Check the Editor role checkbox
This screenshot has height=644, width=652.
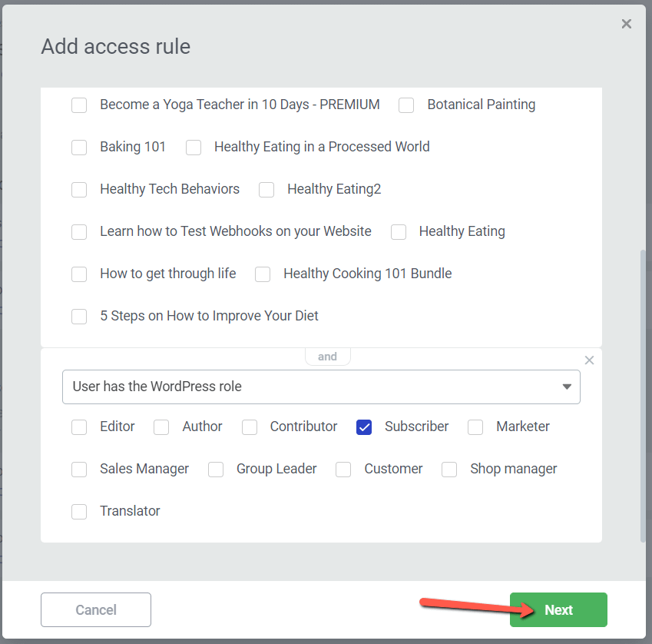(x=79, y=427)
